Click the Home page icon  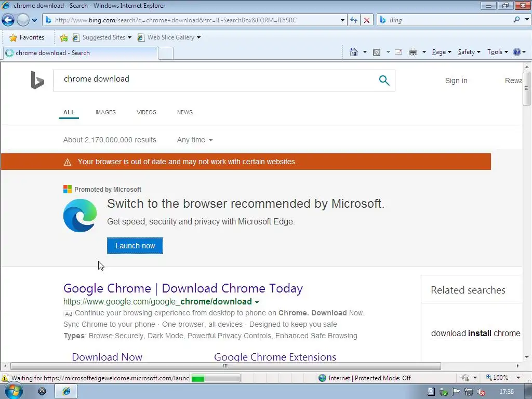[353, 52]
